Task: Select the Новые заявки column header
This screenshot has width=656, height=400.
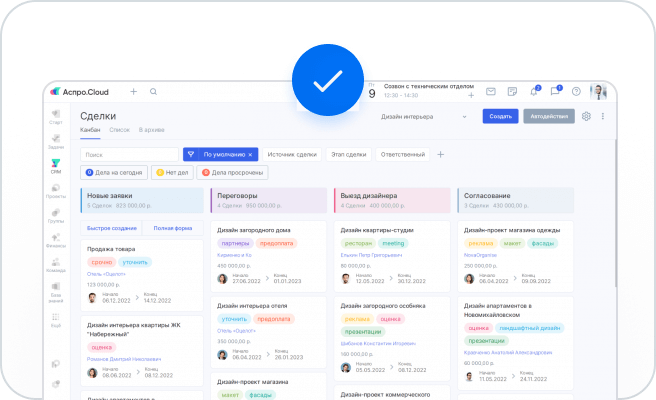Action: coord(142,200)
